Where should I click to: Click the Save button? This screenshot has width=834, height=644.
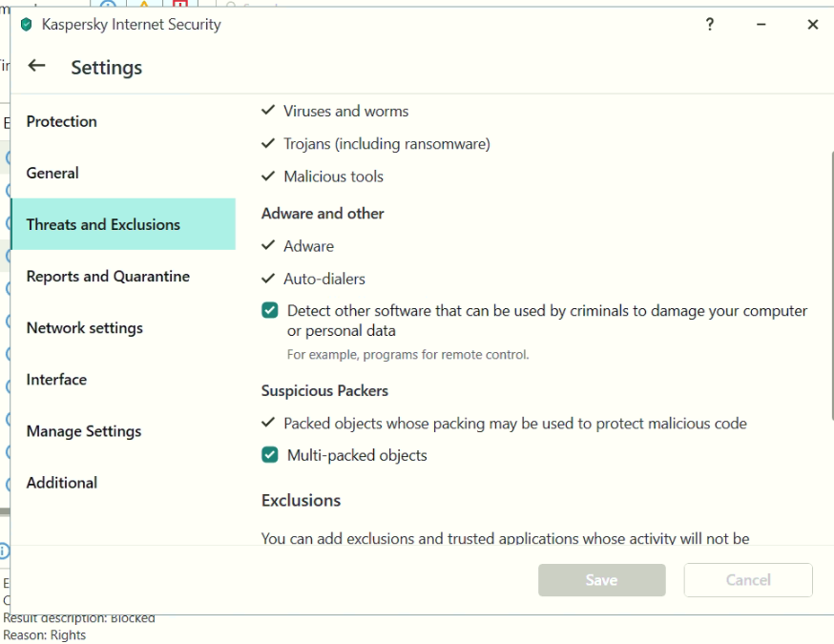click(x=601, y=580)
